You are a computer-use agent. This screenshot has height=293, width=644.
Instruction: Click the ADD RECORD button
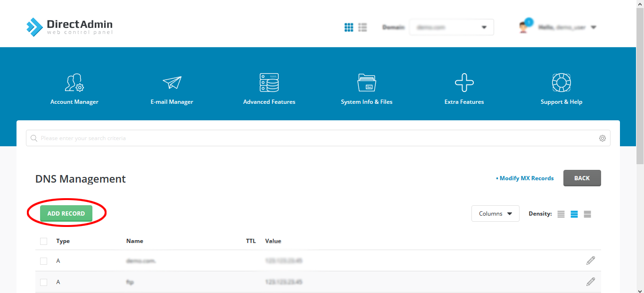tap(66, 214)
